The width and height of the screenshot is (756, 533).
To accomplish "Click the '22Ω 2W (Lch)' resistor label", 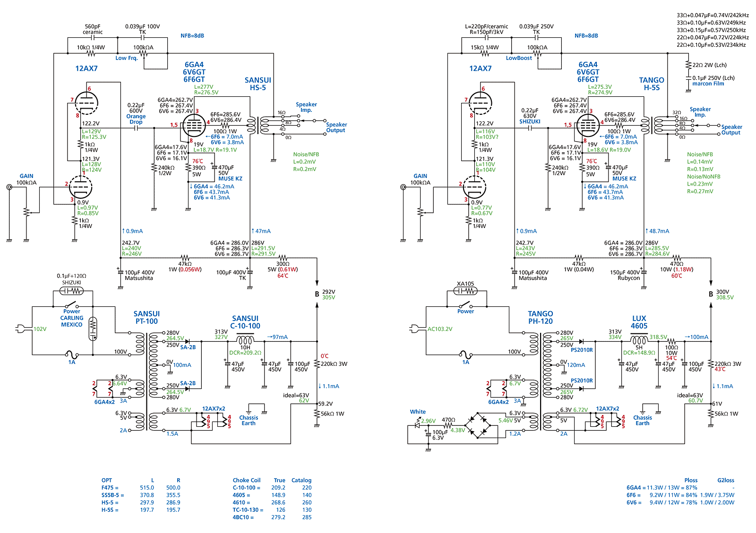I will tap(710, 65).
